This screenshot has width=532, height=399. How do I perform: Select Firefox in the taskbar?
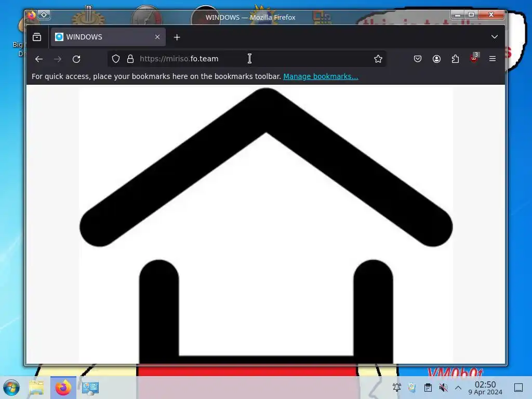point(63,388)
